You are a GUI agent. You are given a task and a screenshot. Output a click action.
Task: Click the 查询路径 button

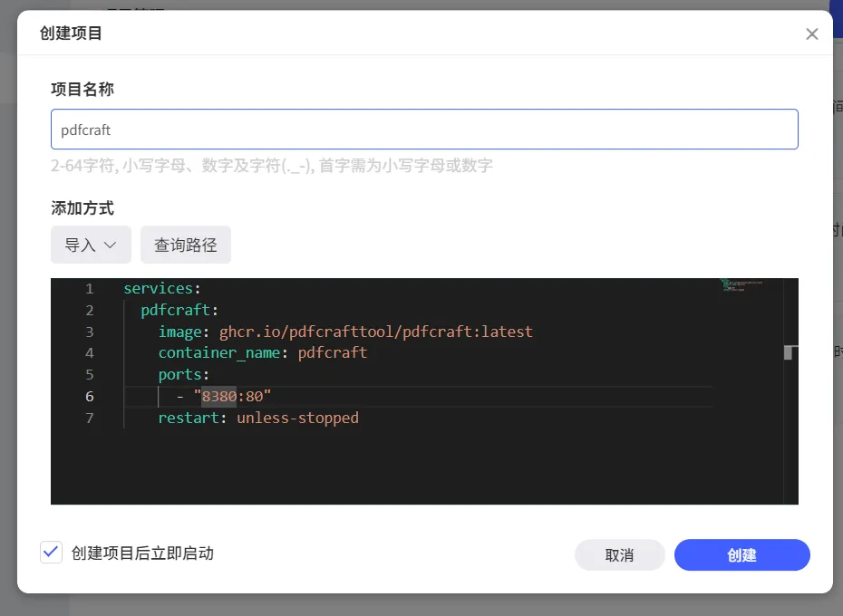(186, 245)
